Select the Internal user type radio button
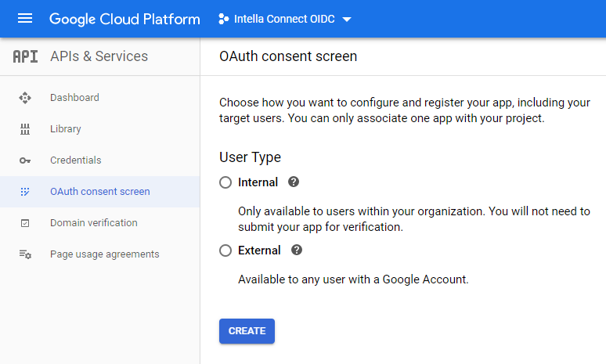Viewport: 606px width, 364px height. click(x=225, y=182)
